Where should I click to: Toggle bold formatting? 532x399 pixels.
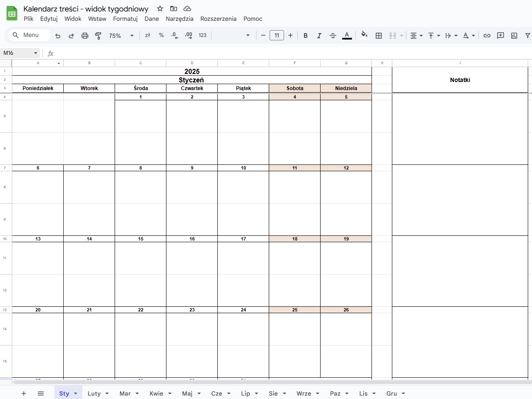pos(305,36)
